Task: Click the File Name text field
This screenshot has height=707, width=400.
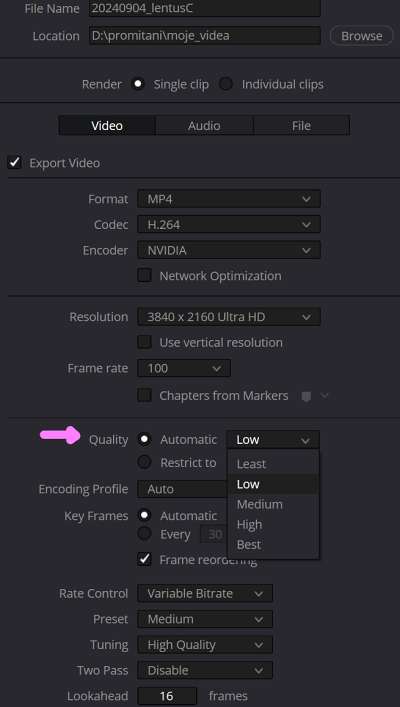Action: pyautogui.click(x=205, y=8)
